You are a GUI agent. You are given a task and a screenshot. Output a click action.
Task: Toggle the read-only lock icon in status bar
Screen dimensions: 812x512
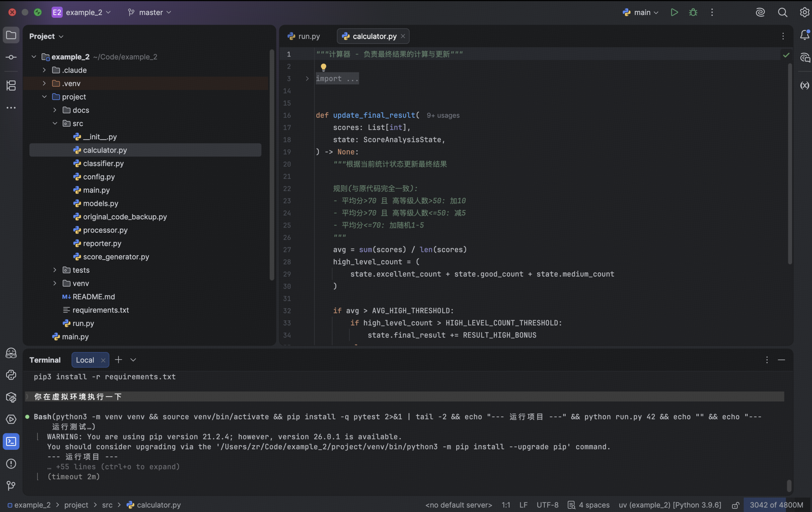pyautogui.click(x=736, y=505)
